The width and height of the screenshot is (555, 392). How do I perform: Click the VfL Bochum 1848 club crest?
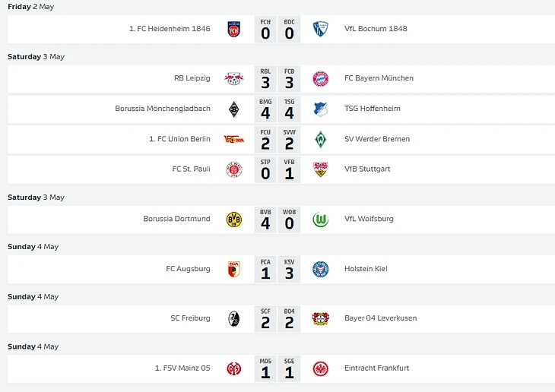[x=320, y=29]
